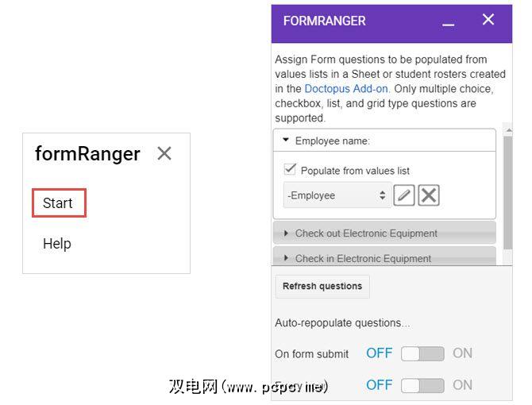Open the -Employee values list dropdown
532x405 pixels.
pyautogui.click(x=337, y=195)
